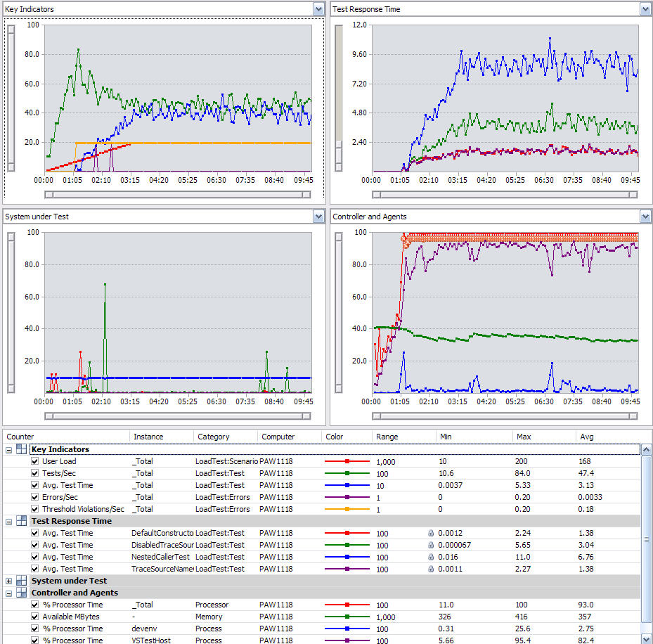The height and width of the screenshot is (644, 653).
Task: Collapse the Test Response Time group
Action: tap(8, 522)
